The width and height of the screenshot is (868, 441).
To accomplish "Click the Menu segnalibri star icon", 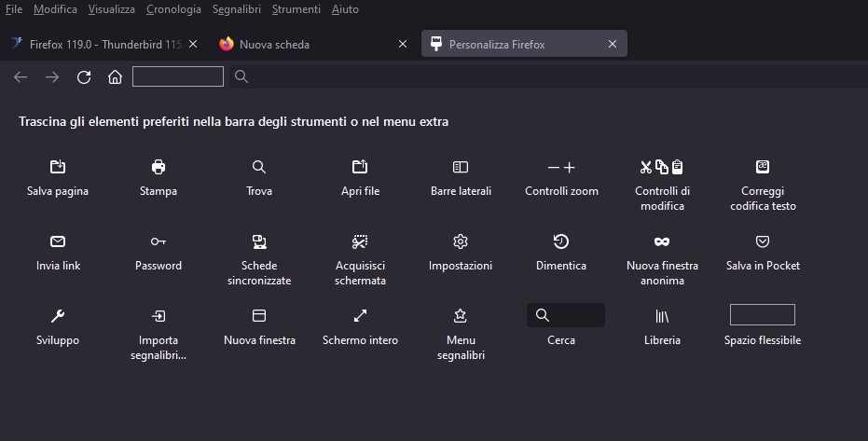I will click(461, 315).
